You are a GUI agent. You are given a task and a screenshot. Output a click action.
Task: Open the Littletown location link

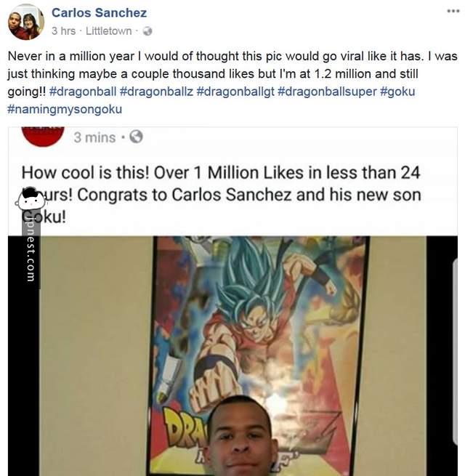tap(109, 31)
